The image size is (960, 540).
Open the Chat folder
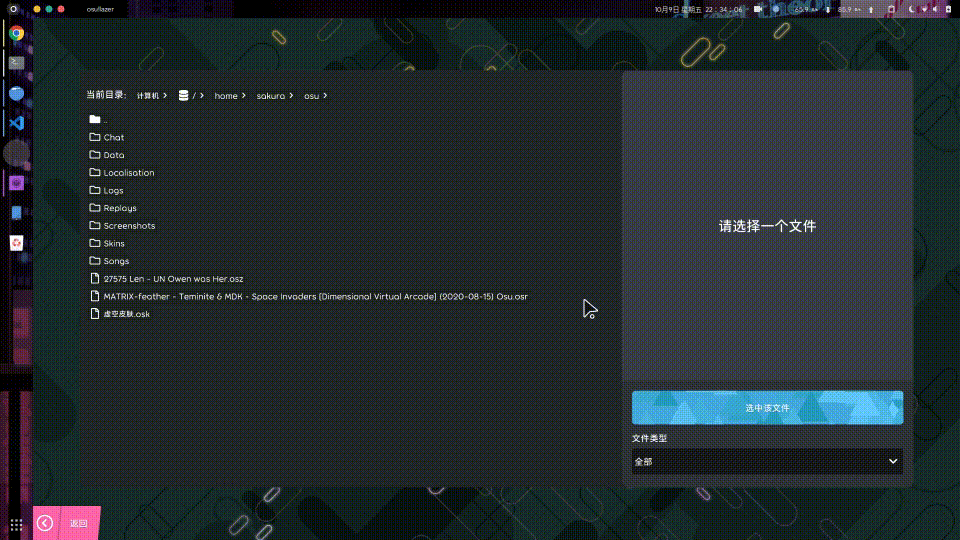point(107,137)
